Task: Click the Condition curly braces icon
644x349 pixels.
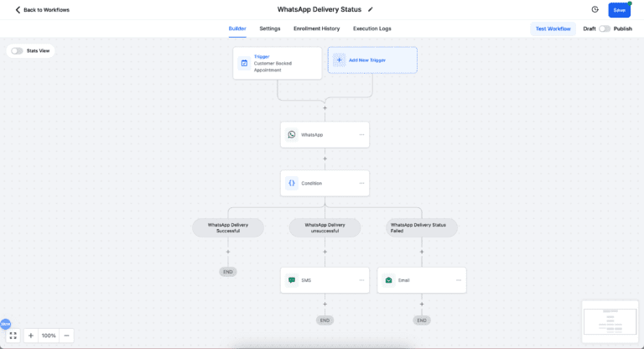Action: [x=292, y=183]
